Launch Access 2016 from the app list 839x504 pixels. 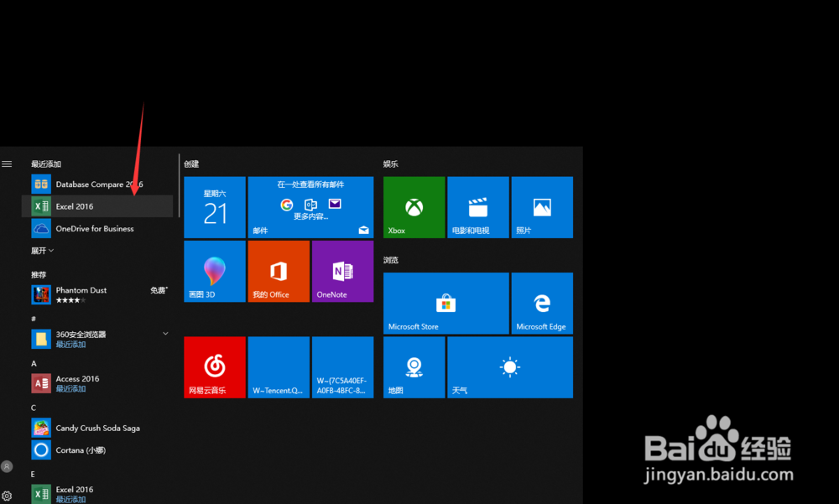pos(97,383)
